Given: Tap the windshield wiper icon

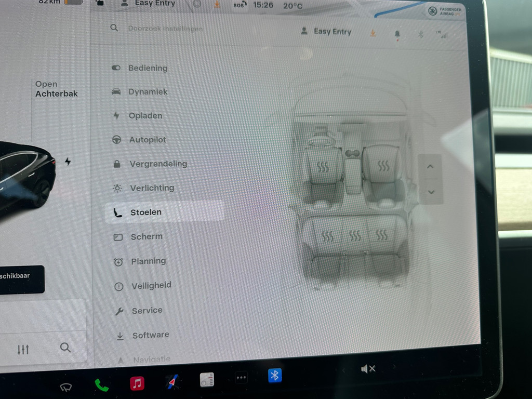Looking at the screenshot, I should coord(65,387).
